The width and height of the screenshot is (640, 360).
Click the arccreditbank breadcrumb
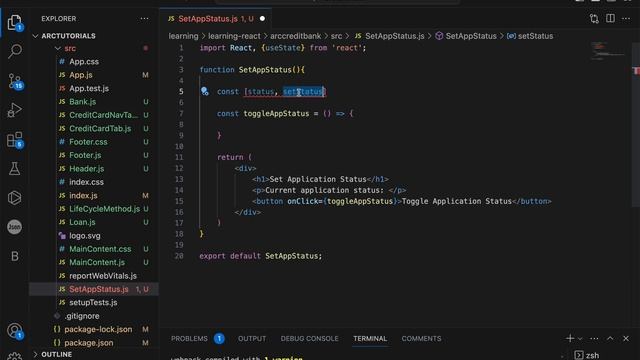coord(295,36)
